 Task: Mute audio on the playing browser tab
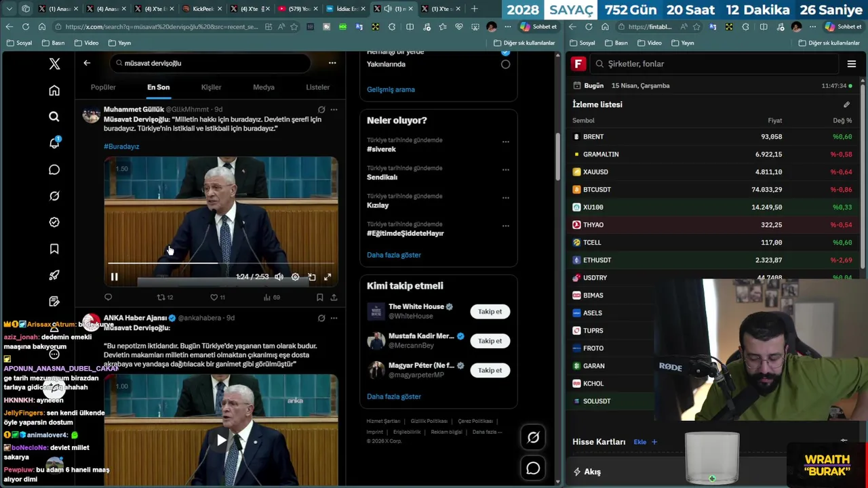point(388,9)
